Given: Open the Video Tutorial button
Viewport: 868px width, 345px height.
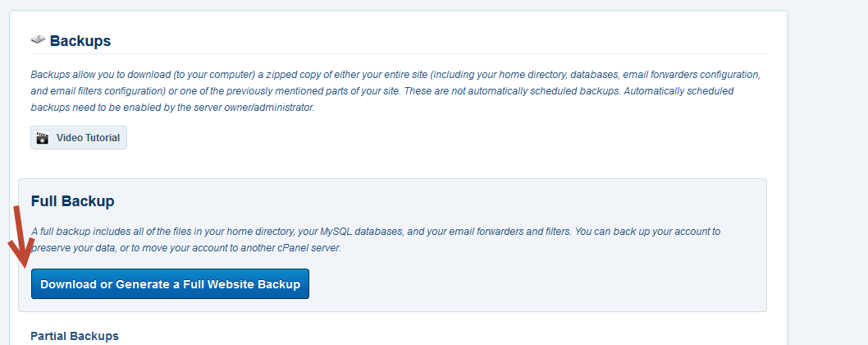Looking at the screenshot, I should 79,137.
